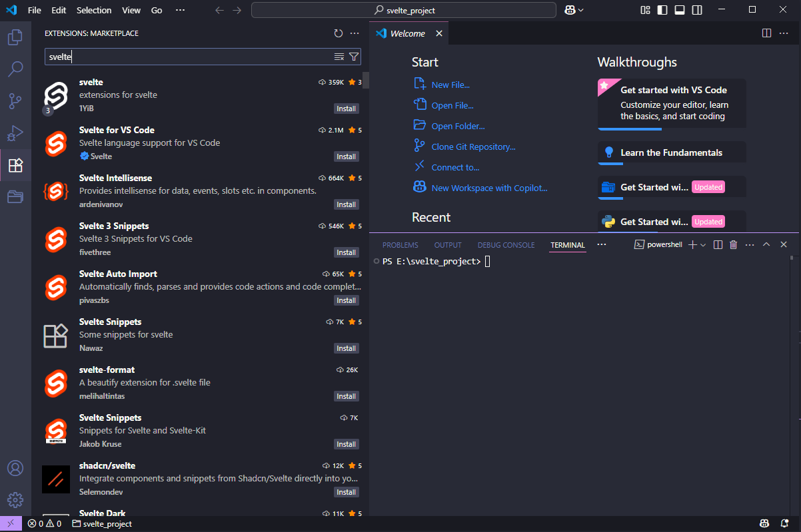This screenshot has width=801, height=532.
Task: Click the svelte extensions search input
Action: 187,57
